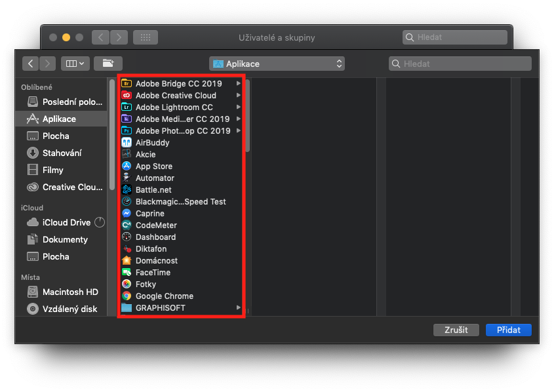Open Dokumenty under iCloud
The height and width of the screenshot is (392, 554).
point(62,239)
